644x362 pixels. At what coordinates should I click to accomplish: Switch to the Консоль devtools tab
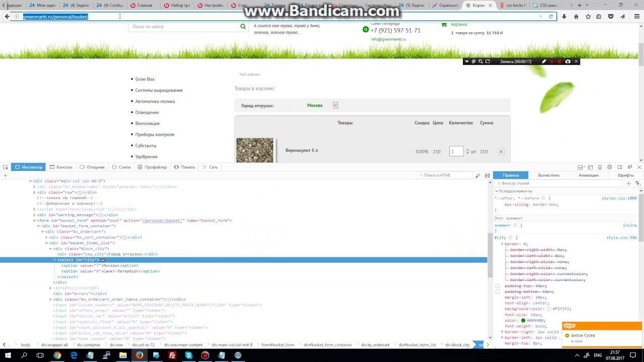(x=60, y=167)
